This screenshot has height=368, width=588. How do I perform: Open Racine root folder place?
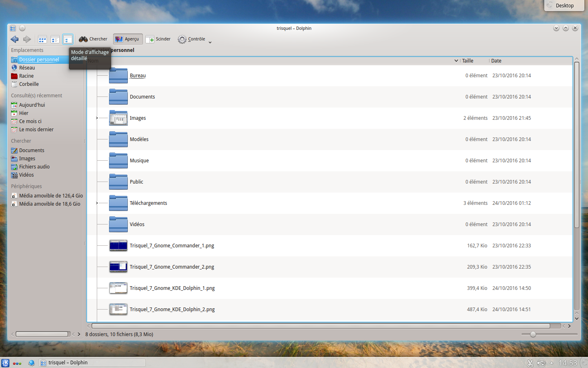(x=26, y=76)
